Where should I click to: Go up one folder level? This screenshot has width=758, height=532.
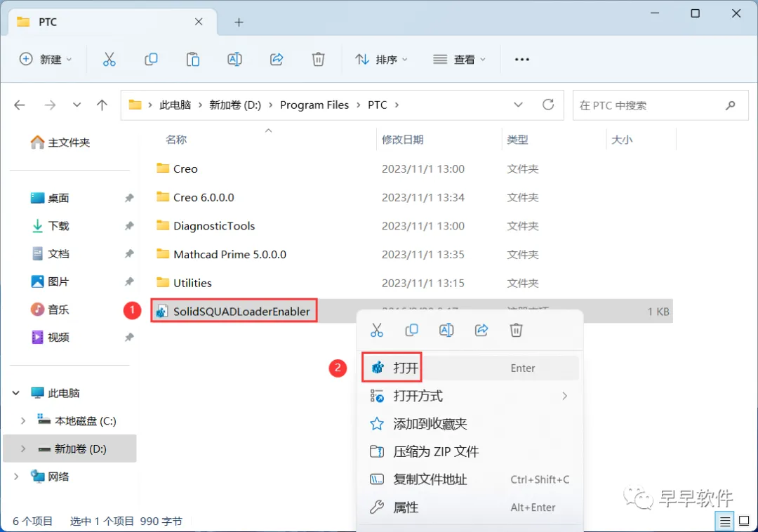pyautogui.click(x=102, y=105)
